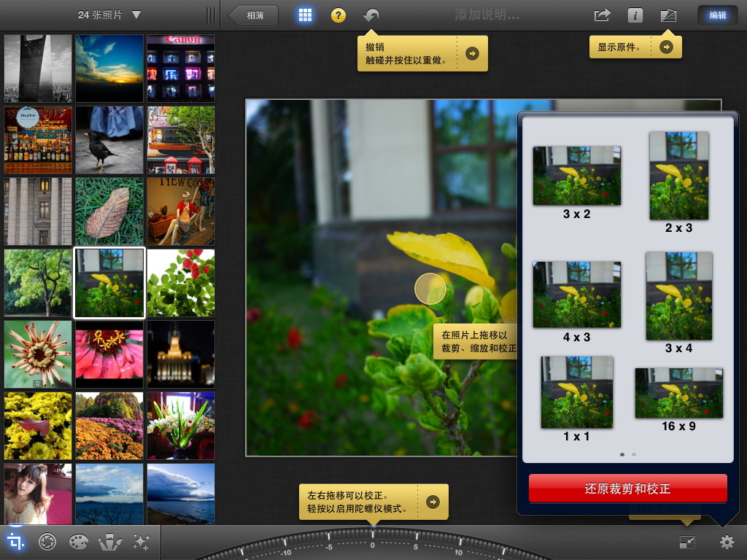Select the Color palette tool
The width and height of the screenshot is (747, 560).
pos(78,542)
